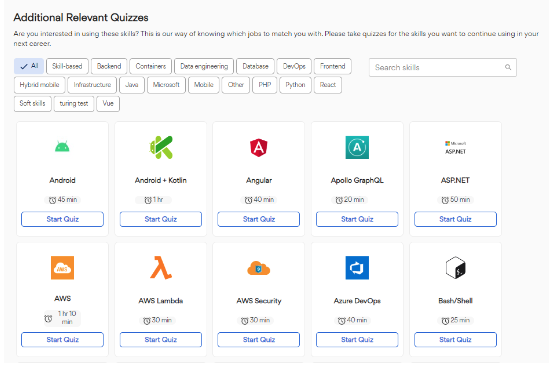The height and width of the screenshot is (375, 549).
Task: Filter by React category
Action: pos(328,85)
